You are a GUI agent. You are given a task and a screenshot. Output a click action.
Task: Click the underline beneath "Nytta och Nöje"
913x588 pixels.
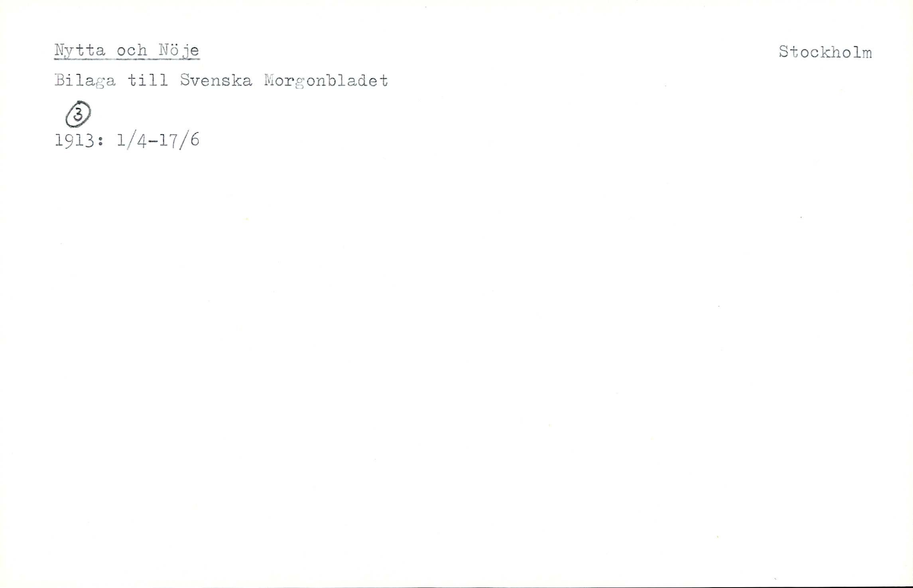pyautogui.click(x=127, y=59)
